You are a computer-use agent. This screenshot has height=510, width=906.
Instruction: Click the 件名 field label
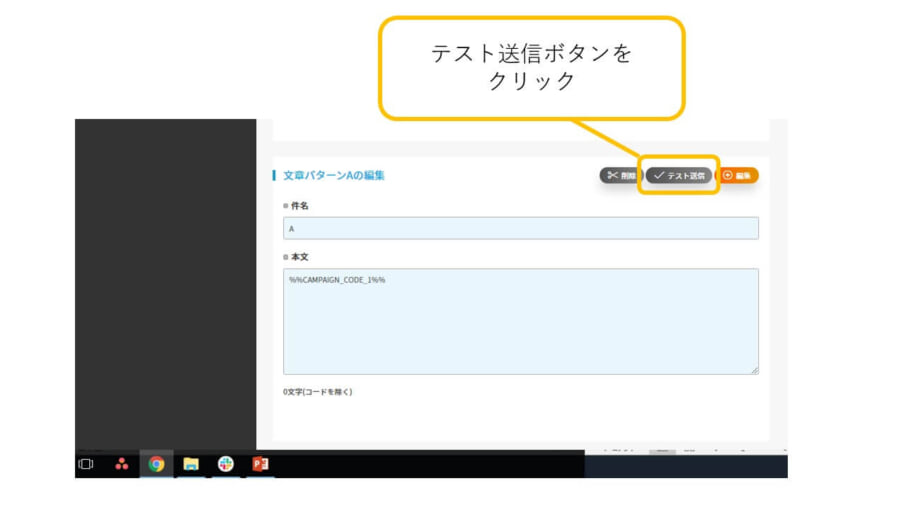pos(299,205)
